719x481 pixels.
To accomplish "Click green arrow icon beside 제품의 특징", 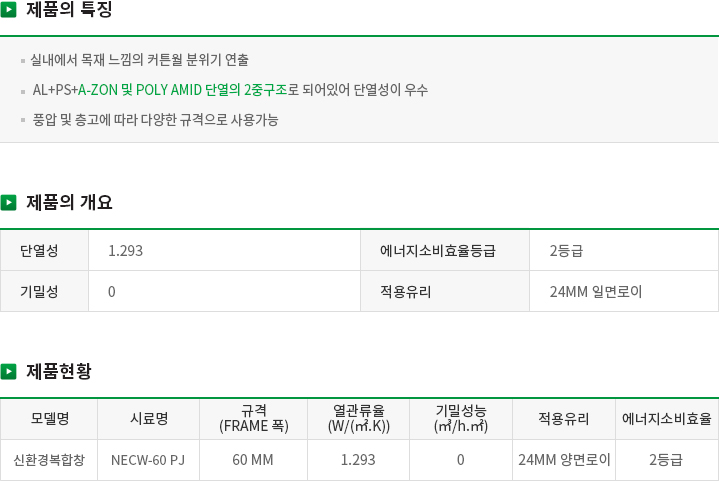I will [x=8, y=10].
